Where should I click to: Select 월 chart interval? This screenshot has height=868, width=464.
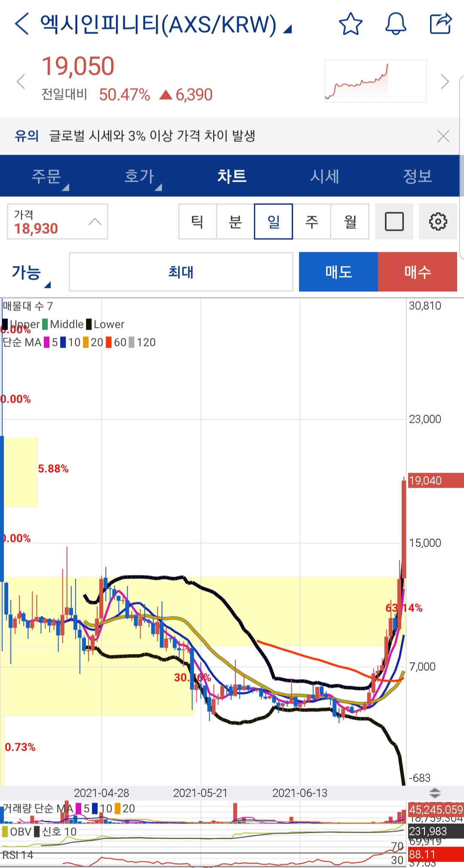[350, 222]
